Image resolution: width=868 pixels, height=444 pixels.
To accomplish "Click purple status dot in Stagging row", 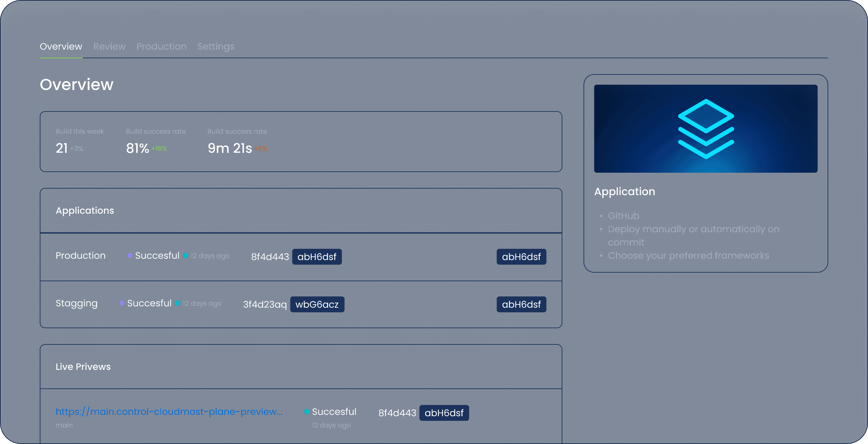I will pyautogui.click(x=122, y=303).
